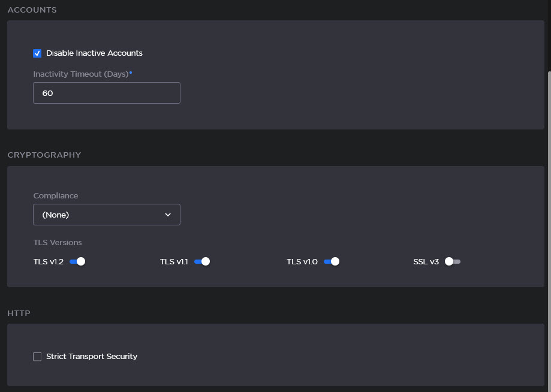The width and height of the screenshot is (551, 392).
Task: Click the chevron arrow in Compliance dropdown
Action: pyautogui.click(x=168, y=215)
